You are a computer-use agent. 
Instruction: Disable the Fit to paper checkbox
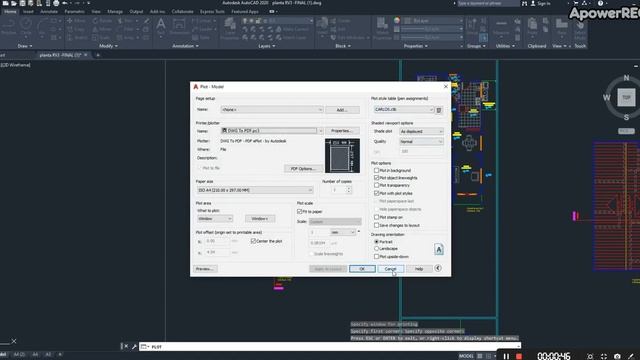coord(300,211)
